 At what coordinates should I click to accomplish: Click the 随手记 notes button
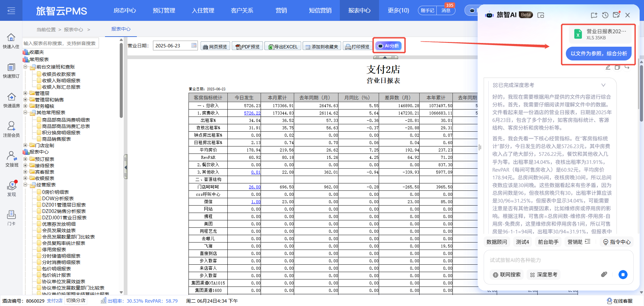pyautogui.click(x=427, y=10)
